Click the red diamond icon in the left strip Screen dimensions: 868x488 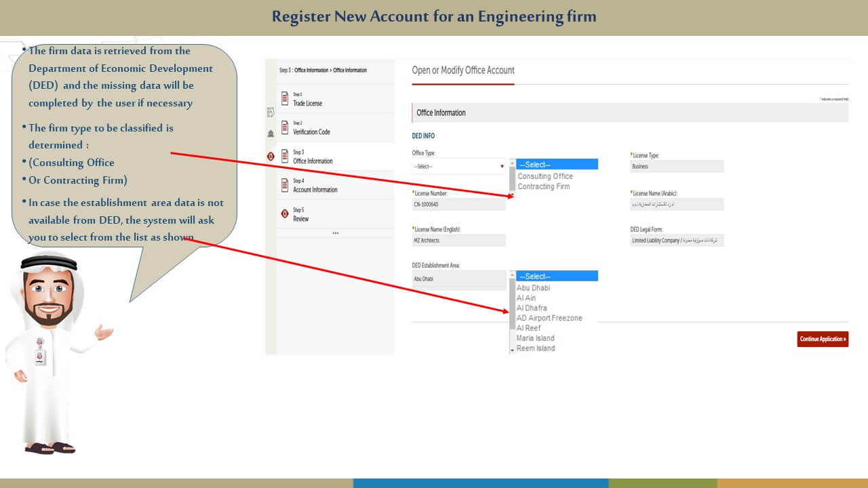(271, 157)
